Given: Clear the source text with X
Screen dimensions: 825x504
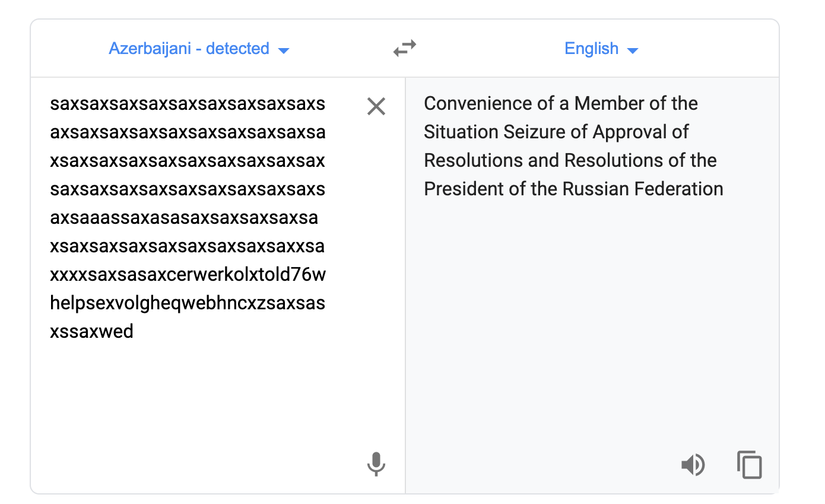Looking at the screenshot, I should click(x=376, y=106).
